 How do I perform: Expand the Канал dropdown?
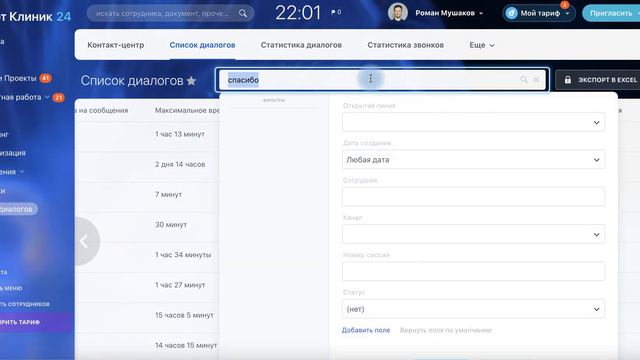click(x=473, y=234)
